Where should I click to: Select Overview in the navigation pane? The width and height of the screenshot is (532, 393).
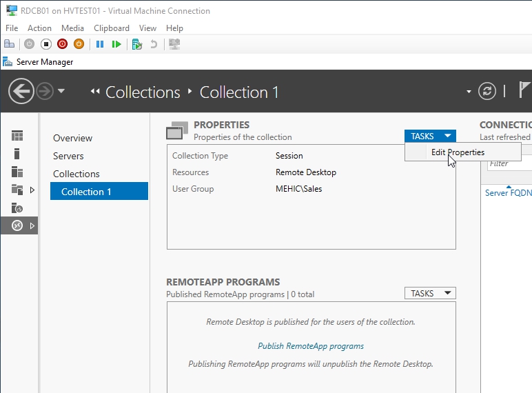point(72,138)
